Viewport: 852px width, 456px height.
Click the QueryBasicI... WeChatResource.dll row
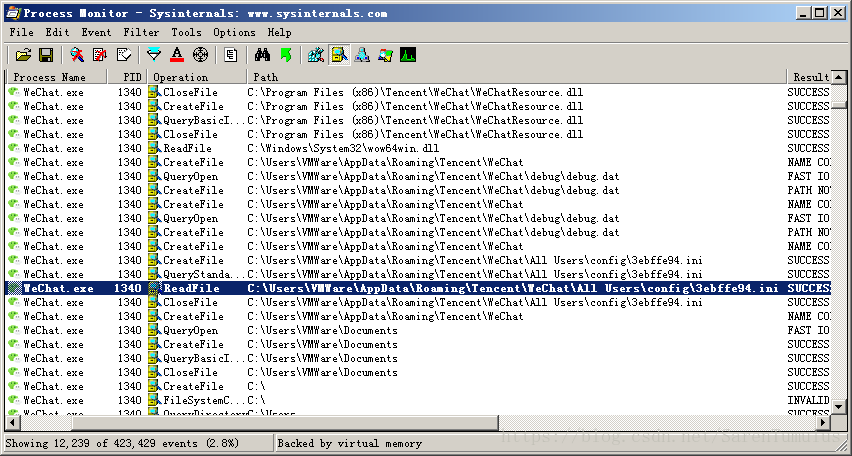418,120
